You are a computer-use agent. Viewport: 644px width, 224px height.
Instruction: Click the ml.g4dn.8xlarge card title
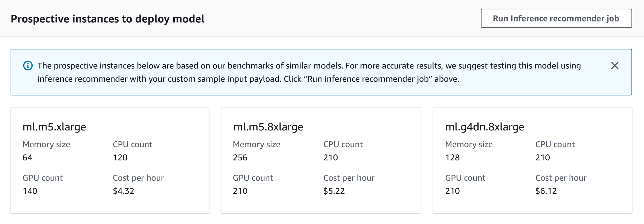point(484,127)
